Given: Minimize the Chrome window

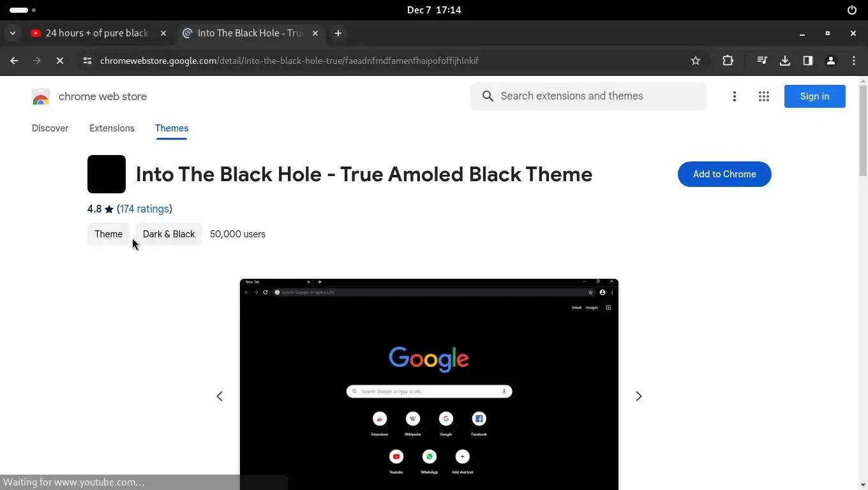Looking at the screenshot, I should [x=802, y=33].
